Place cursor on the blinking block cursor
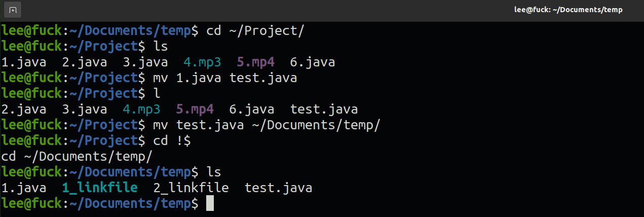 pos(210,204)
